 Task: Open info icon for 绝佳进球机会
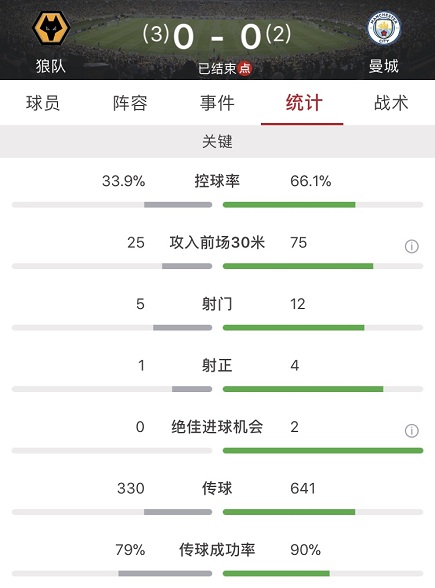(411, 431)
